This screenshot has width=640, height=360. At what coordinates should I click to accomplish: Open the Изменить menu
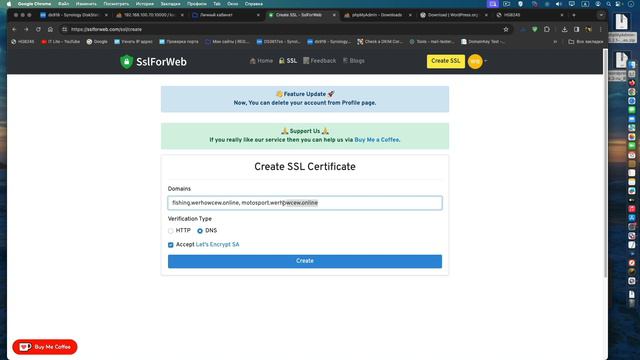[86, 4]
